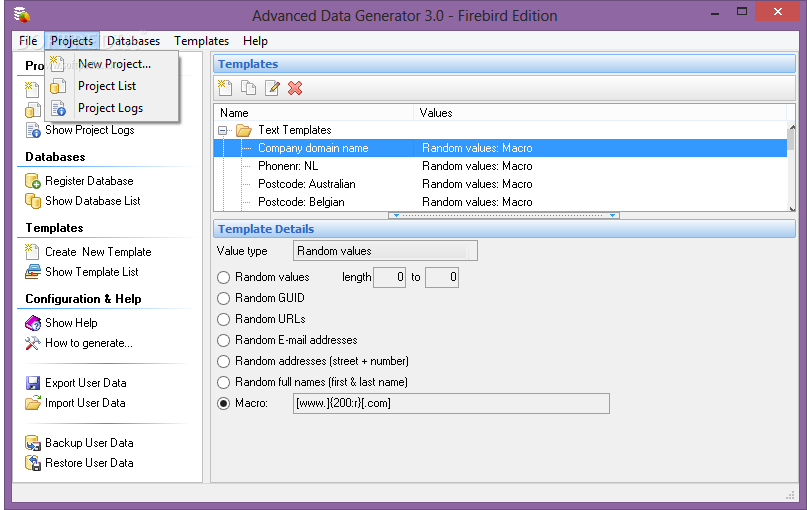Click the Macro text input field
This screenshot has height=510, width=807.
451,403
